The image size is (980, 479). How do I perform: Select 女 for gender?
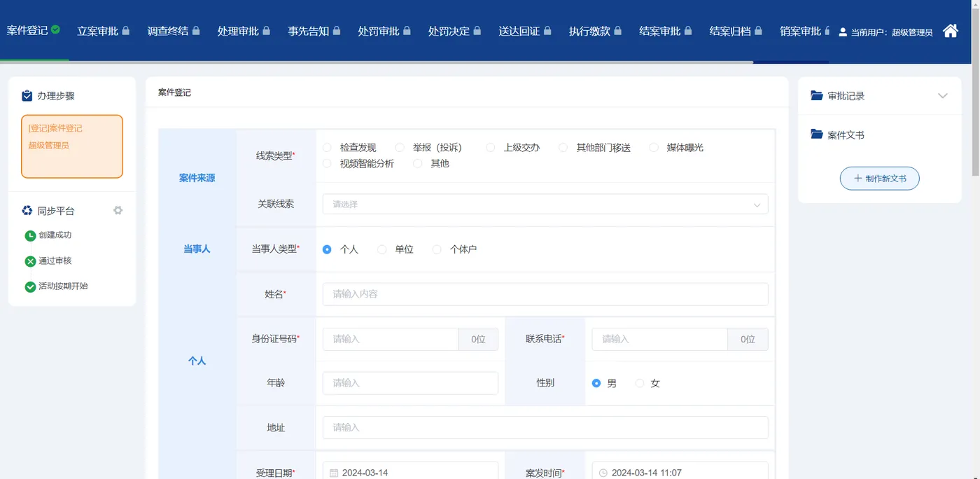639,383
